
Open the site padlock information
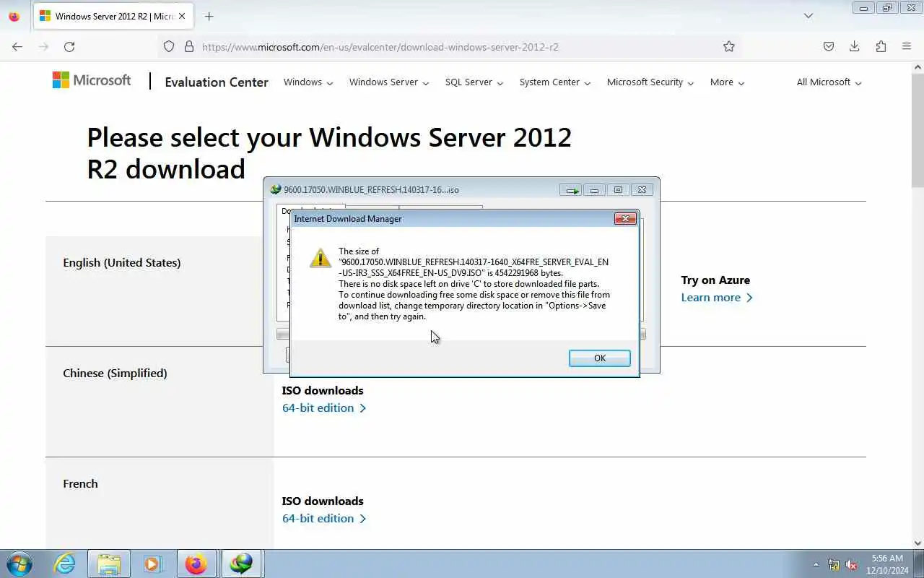click(189, 46)
